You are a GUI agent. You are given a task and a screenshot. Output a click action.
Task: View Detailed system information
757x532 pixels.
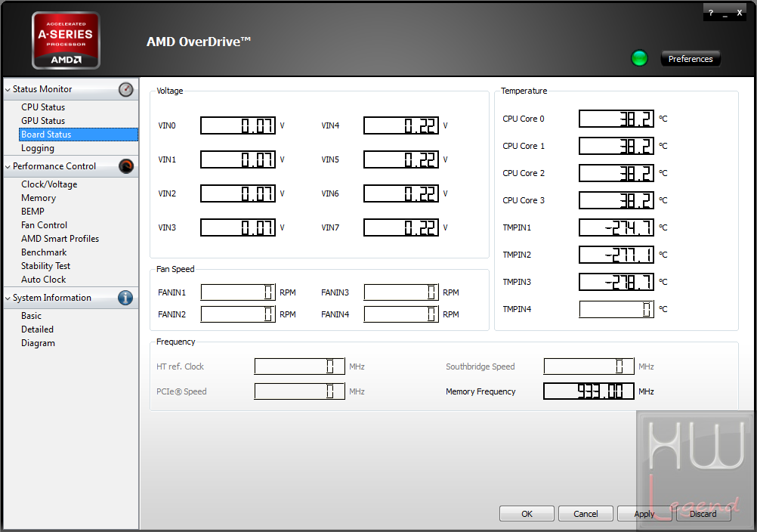coord(37,329)
